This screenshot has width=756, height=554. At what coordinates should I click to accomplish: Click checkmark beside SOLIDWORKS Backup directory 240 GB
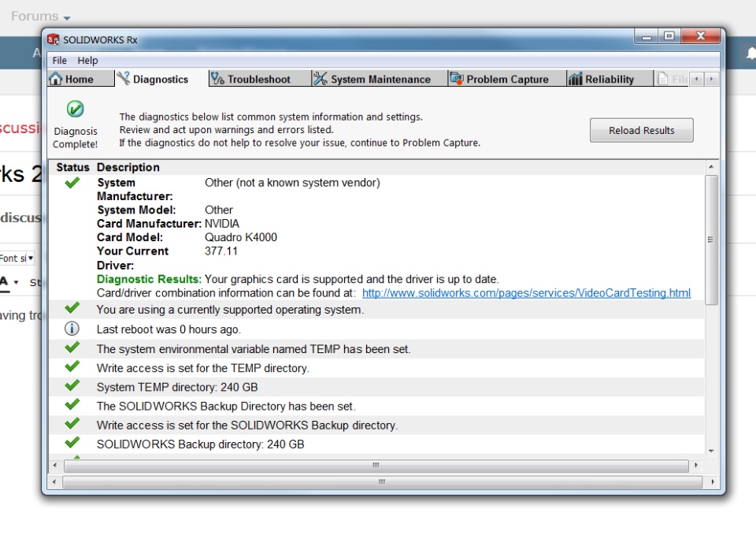pyautogui.click(x=72, y=443)
